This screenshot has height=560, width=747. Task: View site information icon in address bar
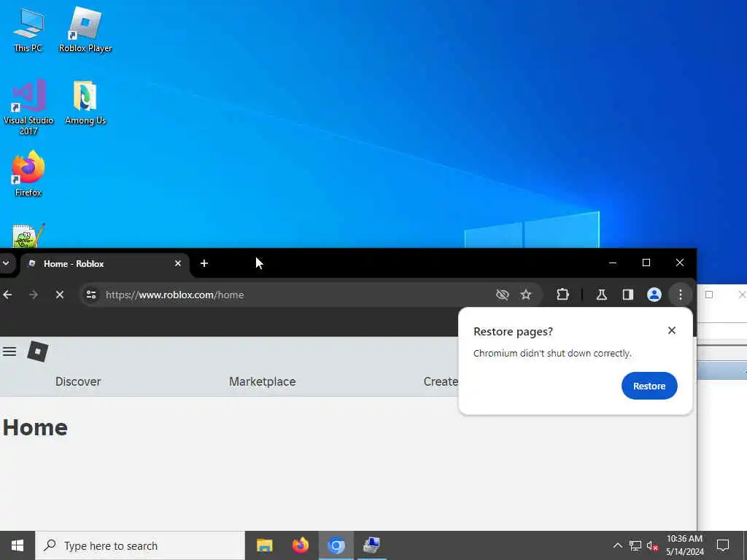tap(91, 295)
